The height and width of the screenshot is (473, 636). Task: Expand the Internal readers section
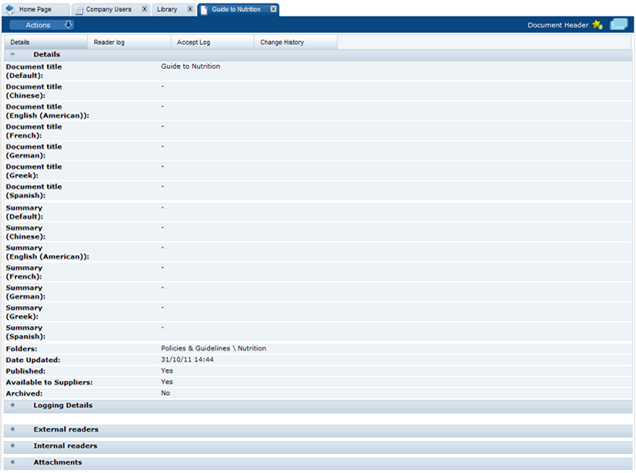13,446
